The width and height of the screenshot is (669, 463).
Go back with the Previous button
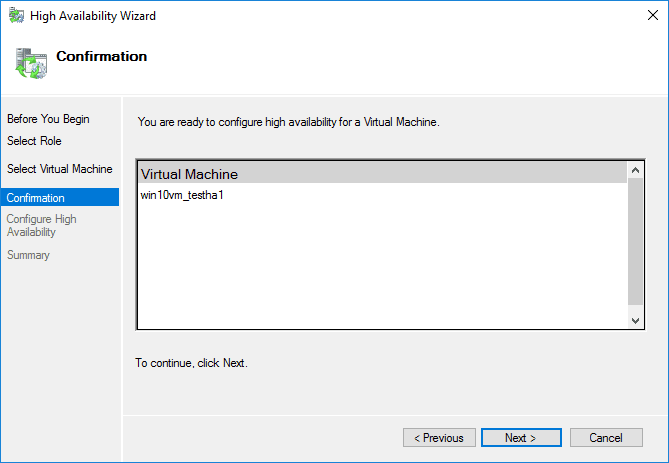439,437
